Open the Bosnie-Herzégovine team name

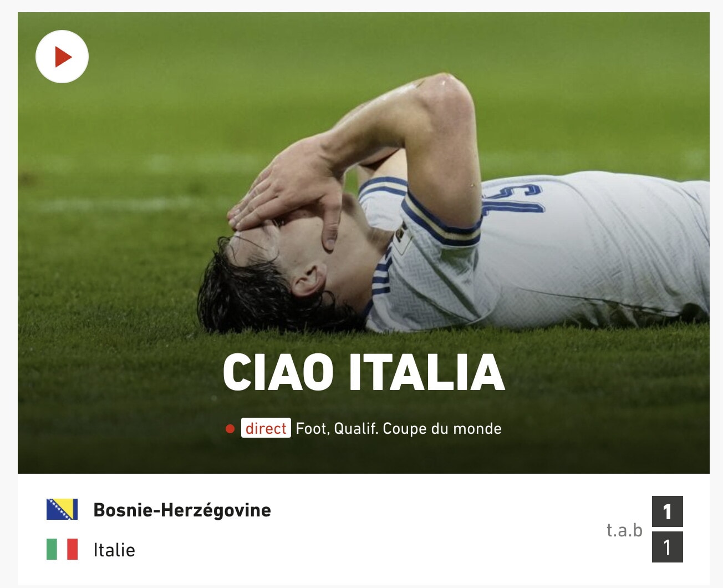pyautogui.click(x=182, y=510)
